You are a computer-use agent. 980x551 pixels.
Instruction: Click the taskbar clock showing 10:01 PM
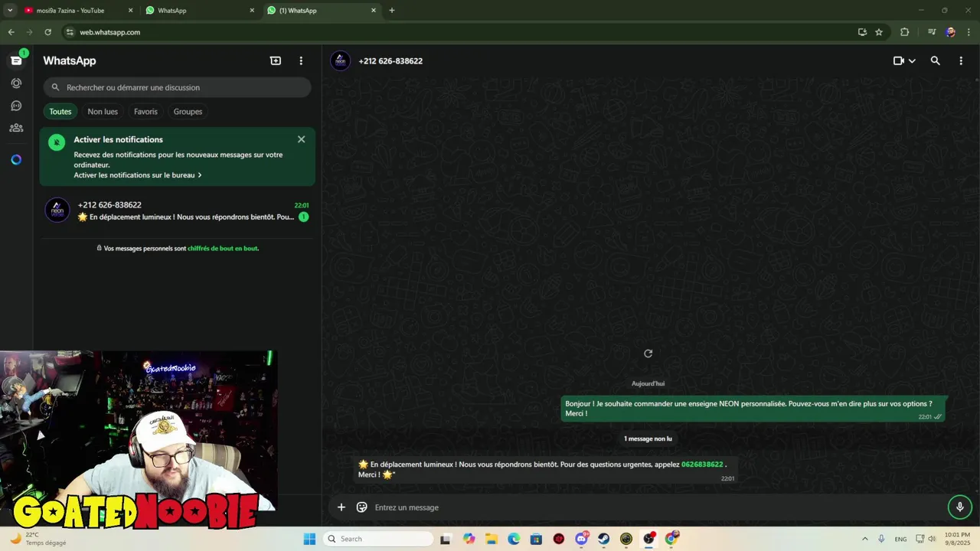(x=957, y=539)
